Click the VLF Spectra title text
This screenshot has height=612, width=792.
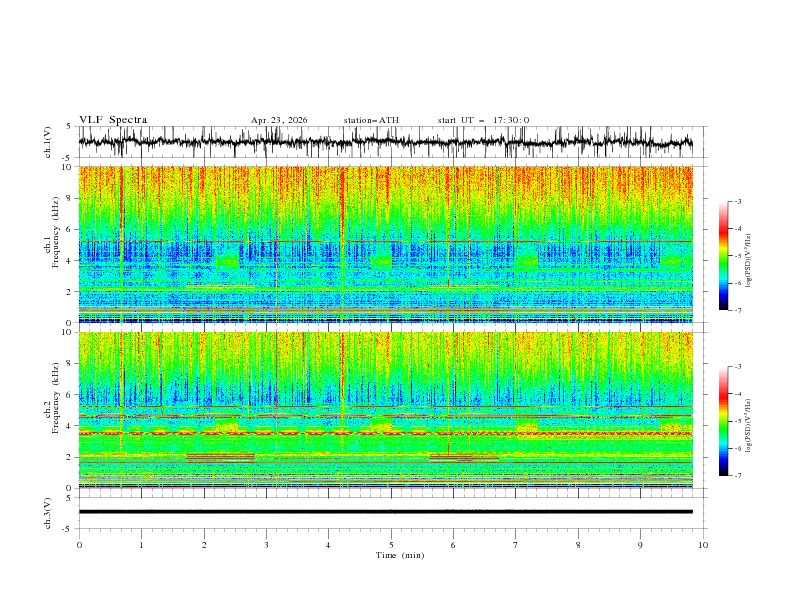113,120
